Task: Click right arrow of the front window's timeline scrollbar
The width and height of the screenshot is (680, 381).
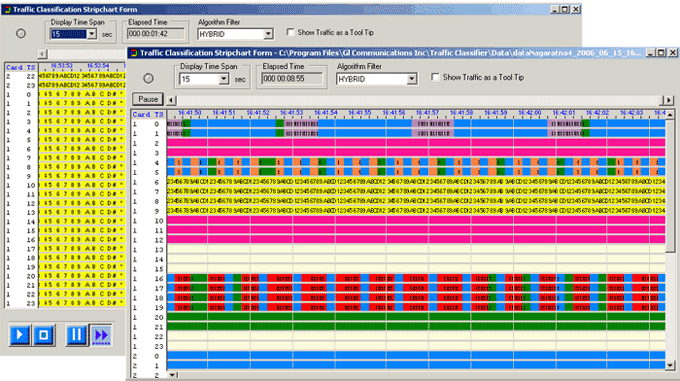Action: (x=668, y=100)
